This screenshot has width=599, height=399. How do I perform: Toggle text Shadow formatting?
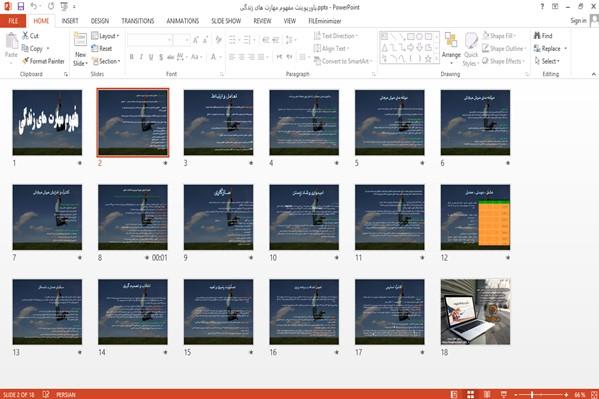point(161,57)
